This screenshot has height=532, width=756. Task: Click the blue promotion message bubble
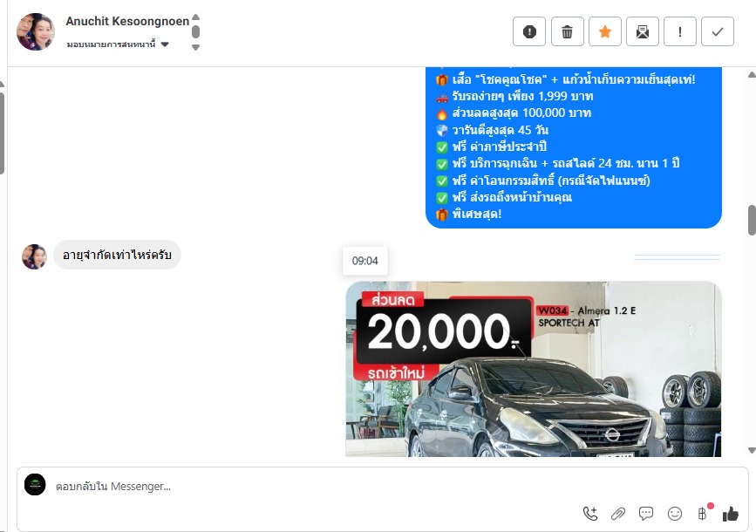pyautogui.click(x=573, y=147)
